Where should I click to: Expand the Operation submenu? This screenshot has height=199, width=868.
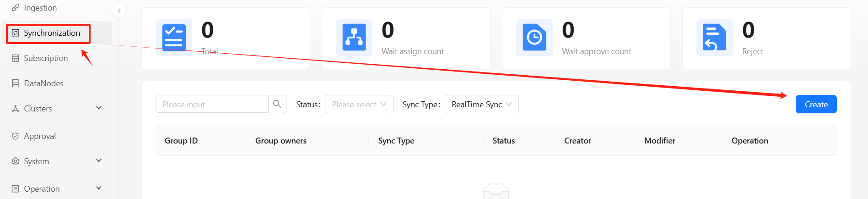tap(99, 188)
